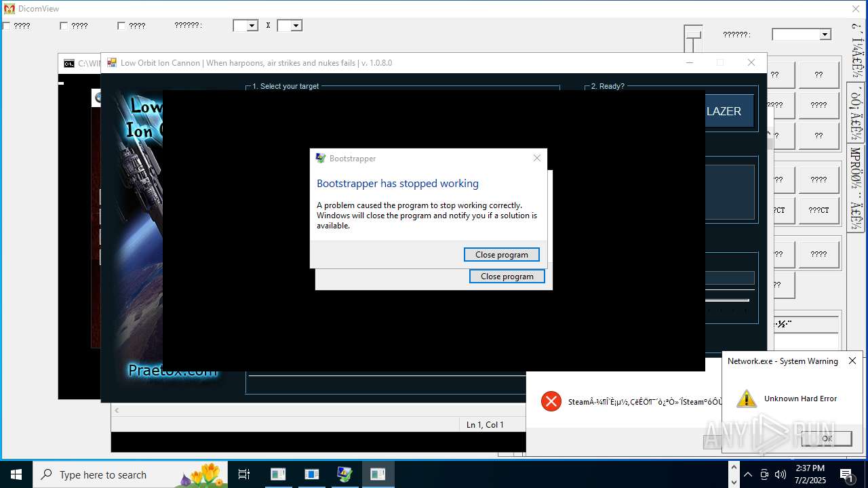This screenshot has width=868, height=488.
Task: Click red error icon in Steam message
Action: coord(551,402)
